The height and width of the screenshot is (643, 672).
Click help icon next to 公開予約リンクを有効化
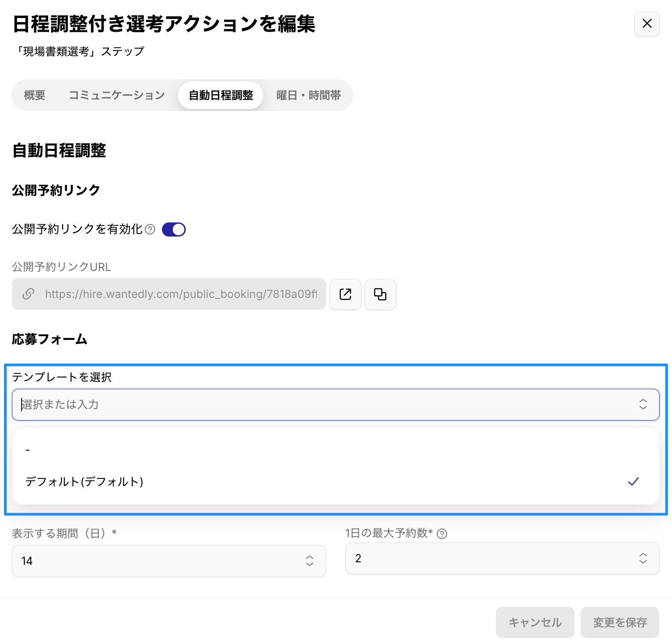click(150, 229)
